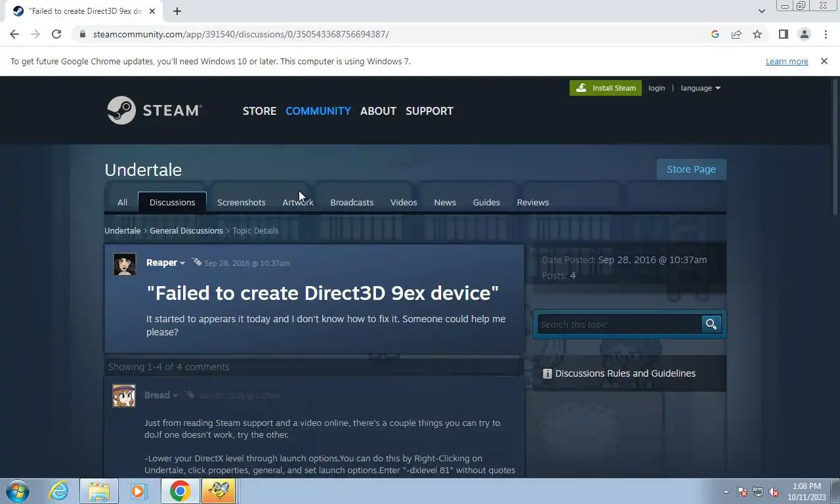
Task: Open the SUPPORT menu item
Action: 429,111
